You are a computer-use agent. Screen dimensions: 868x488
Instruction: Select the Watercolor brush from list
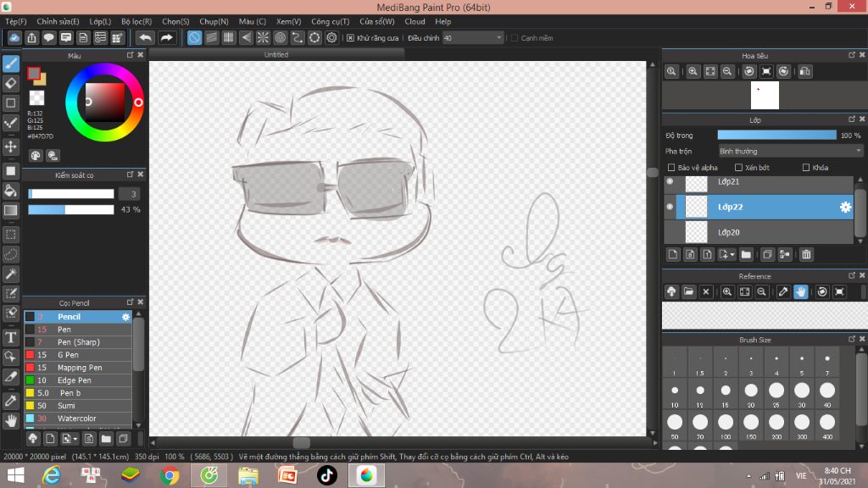[x=76, y=419]
